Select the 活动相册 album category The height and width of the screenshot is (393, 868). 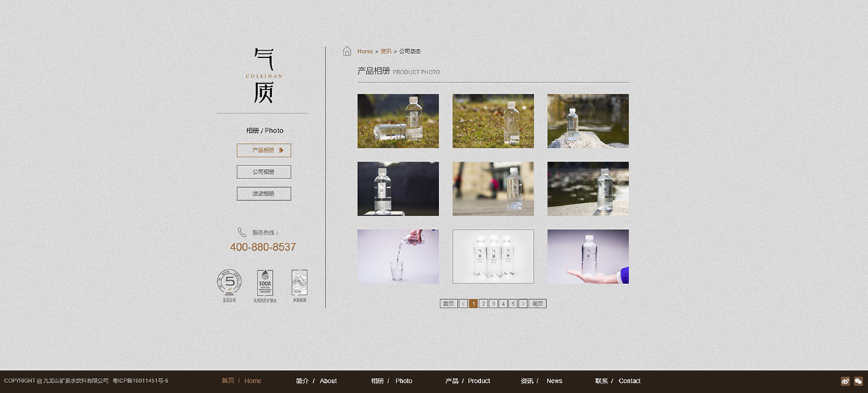point(263,194)
